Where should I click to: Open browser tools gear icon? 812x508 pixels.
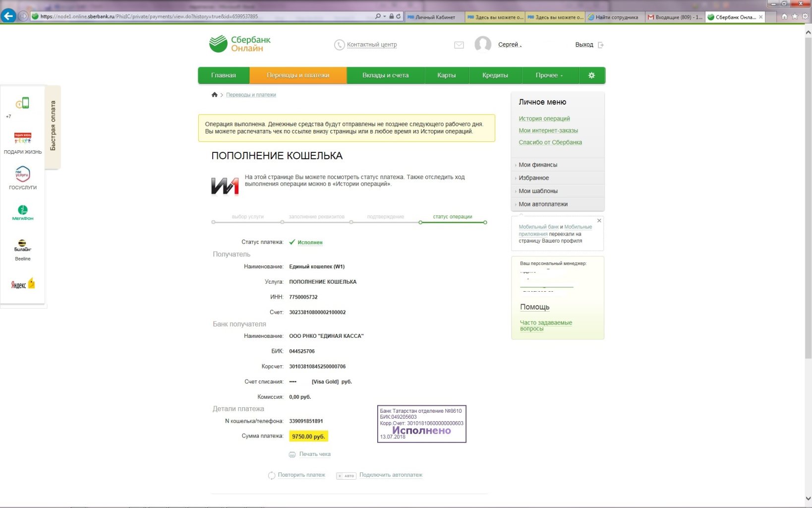pos(805,16)
